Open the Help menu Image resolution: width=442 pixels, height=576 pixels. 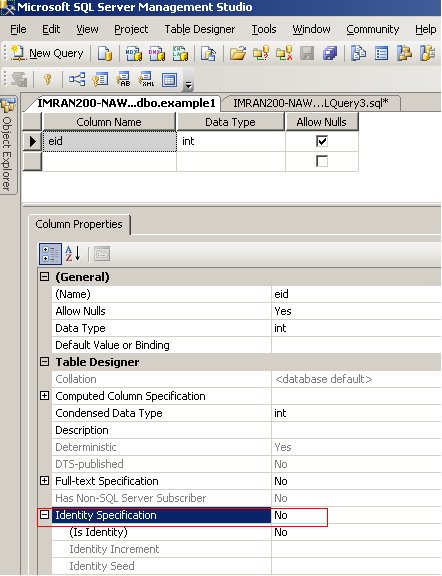point(426,29)
